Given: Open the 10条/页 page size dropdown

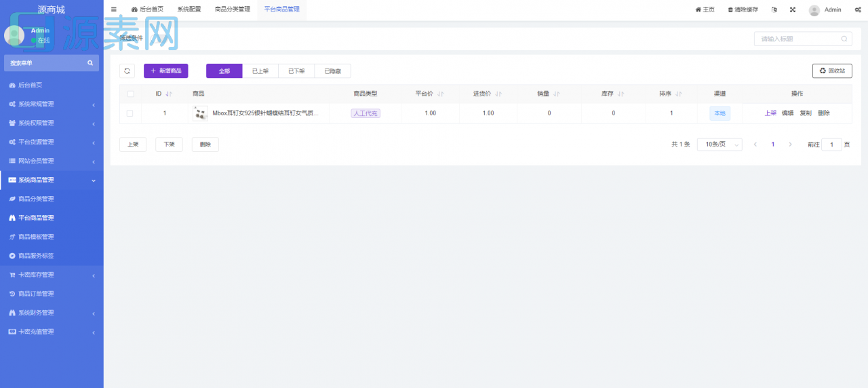Looking at the screenshot, I should pos(719,144).
